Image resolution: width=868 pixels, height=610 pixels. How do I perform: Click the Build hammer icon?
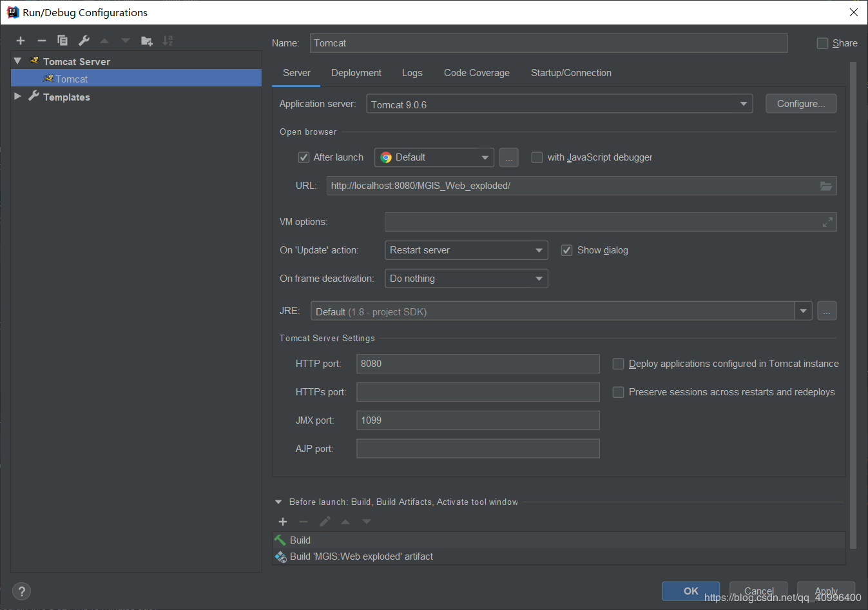[x=280, y=540]
